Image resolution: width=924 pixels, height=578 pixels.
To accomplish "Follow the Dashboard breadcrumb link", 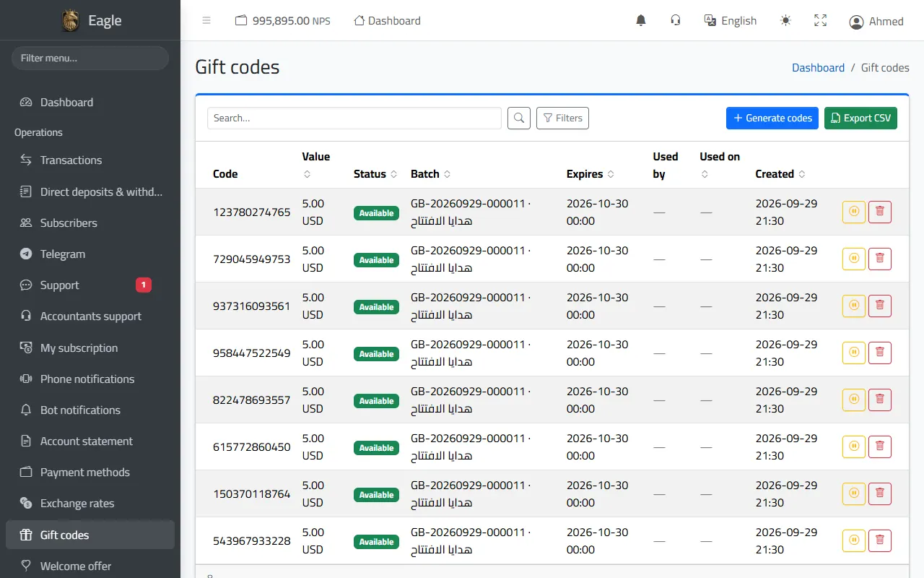I will tap(818, 68).
